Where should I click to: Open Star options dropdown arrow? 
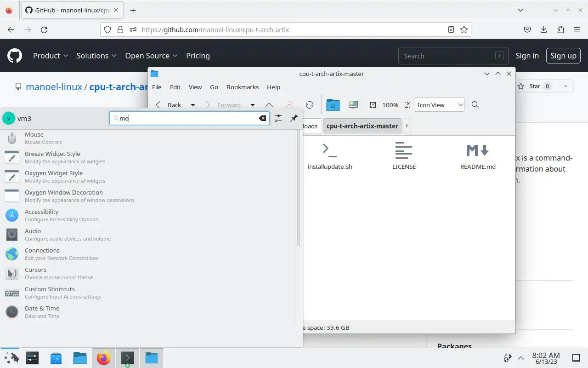(x=565, y=86)
